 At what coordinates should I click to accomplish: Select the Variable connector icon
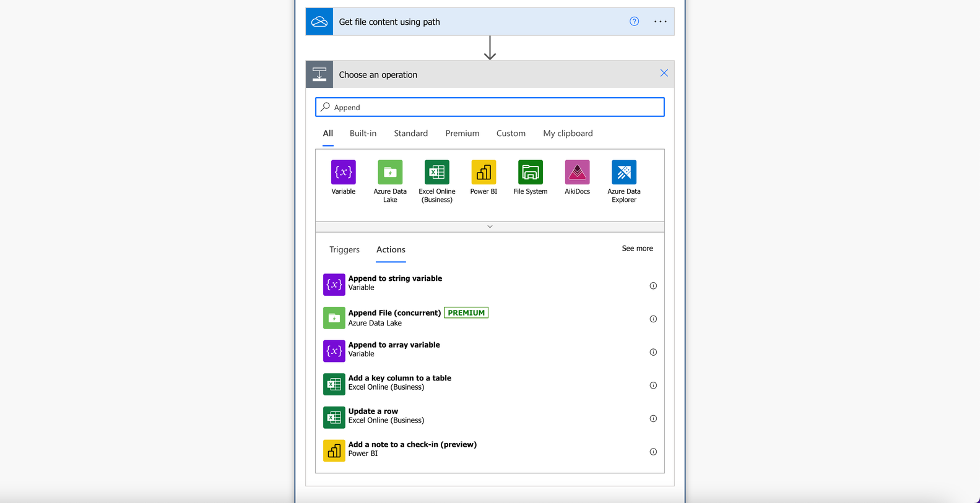tap(343, 172)
